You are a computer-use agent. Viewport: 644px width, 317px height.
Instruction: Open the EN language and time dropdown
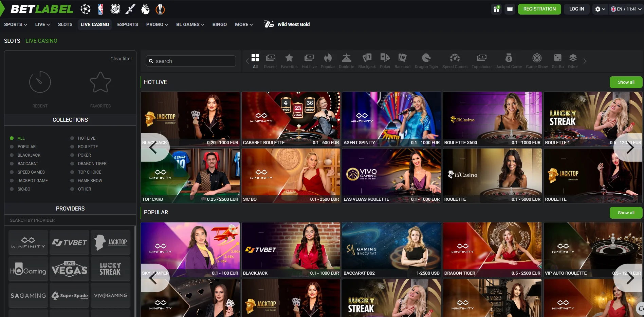click(x=626, y=9)
